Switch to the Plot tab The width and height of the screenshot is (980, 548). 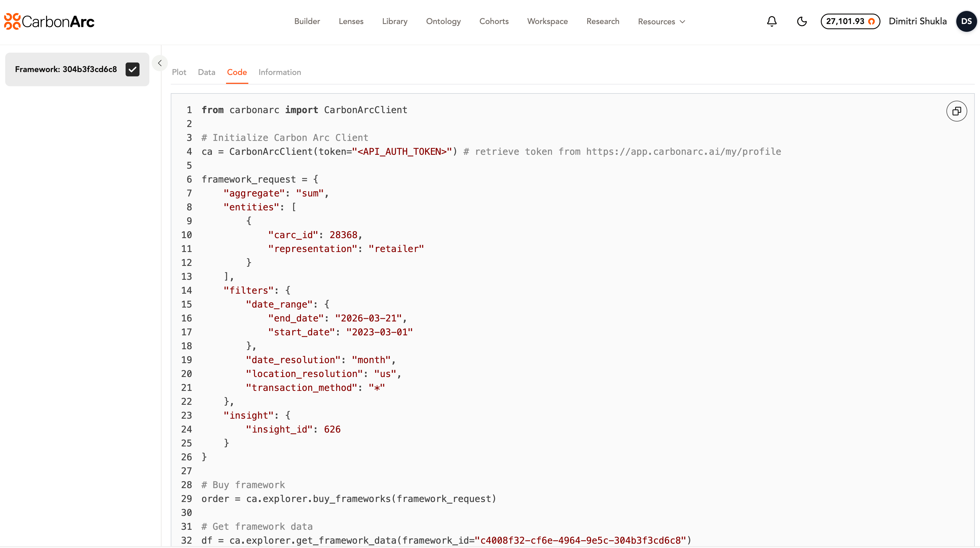pyautogui.click(x=179, y=72)
